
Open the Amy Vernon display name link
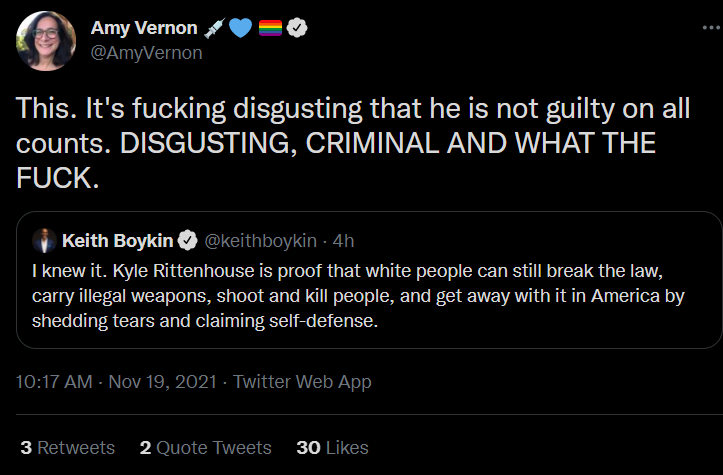pos(144,29)
